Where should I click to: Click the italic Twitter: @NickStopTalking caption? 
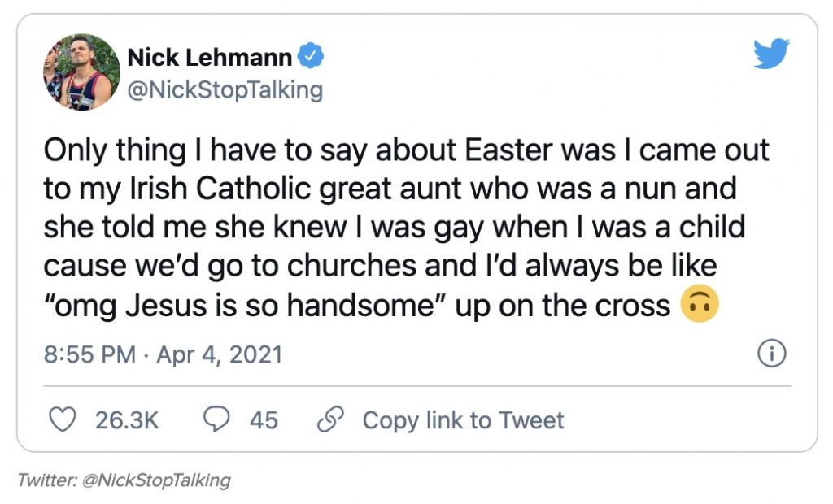point(124,480)
